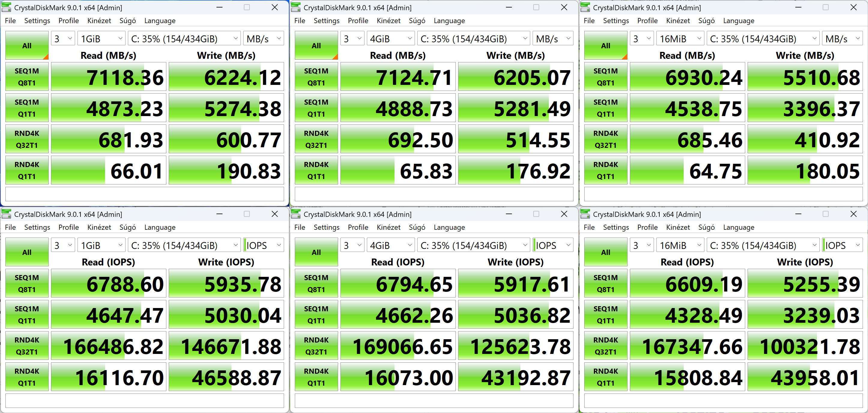Viewport: 868px width, 413px height.
Task: Expand the test count dropdown beside 1GiB in the IOPS window
Action: (x=63, y=245)
